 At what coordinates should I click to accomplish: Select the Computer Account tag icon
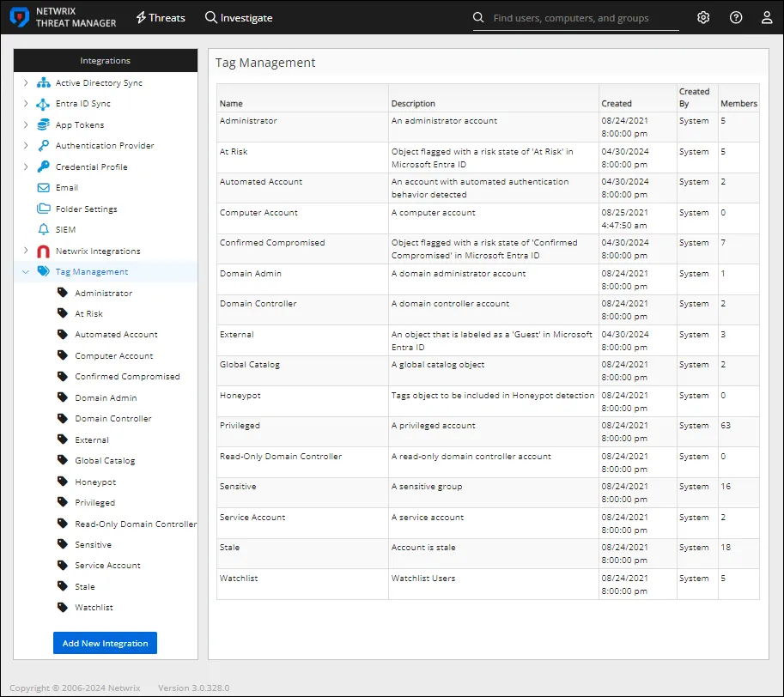[x=63, y=355]
